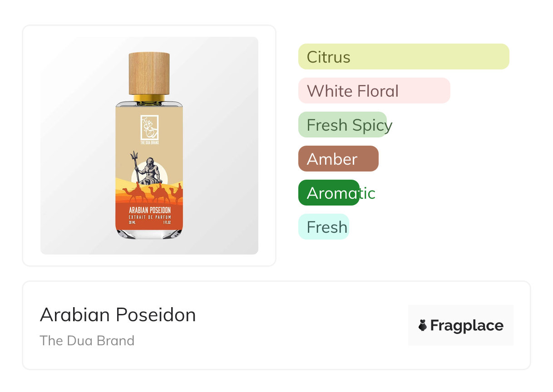This screenshot has height=392, width=553.
Task: Click the brown Amber accord bar
Action: pos(338,159)
